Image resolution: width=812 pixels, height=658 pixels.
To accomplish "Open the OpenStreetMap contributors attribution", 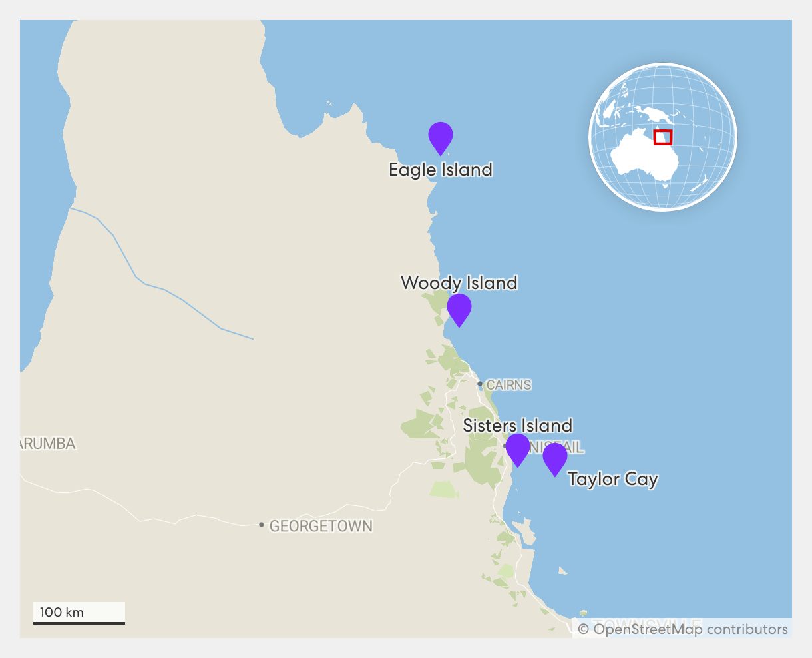I will tap(682, 629).
